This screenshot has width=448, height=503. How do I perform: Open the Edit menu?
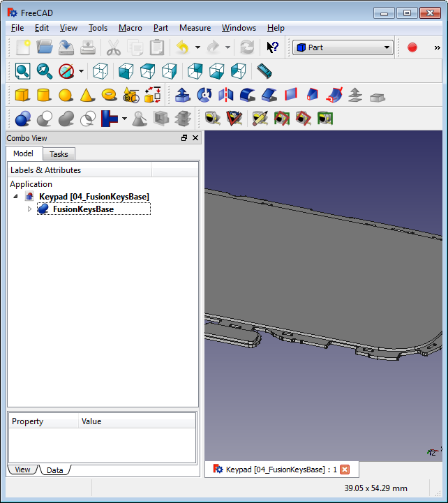pos(42,28)
